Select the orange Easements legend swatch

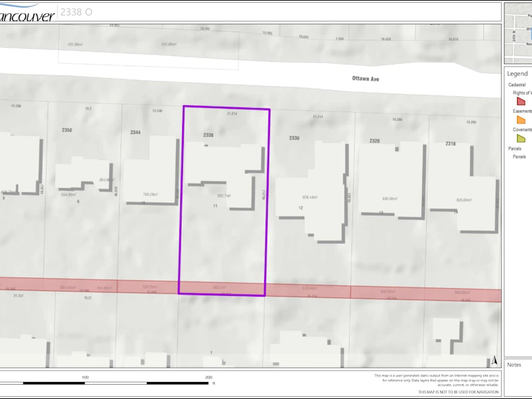(521, 119)
